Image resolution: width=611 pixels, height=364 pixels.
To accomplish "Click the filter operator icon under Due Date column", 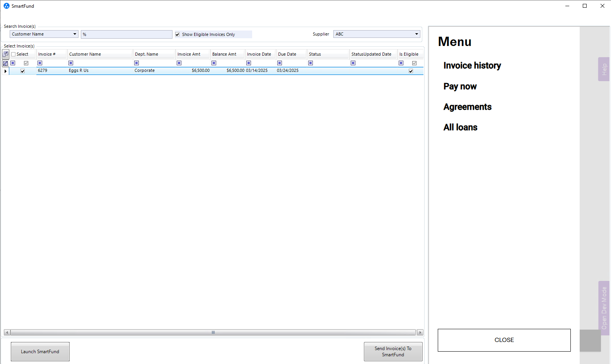I will pyautogui.click(x=280, y=63).
